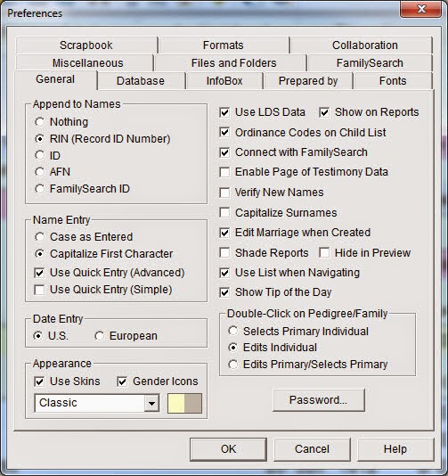Open the Scrapbook tab
This screenshot has width=448, height=476.
pos(86,45)
